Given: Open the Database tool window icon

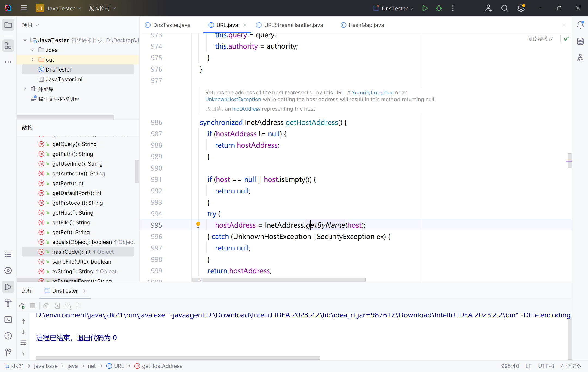Looking at the screenshot, I should pos(580,41).
